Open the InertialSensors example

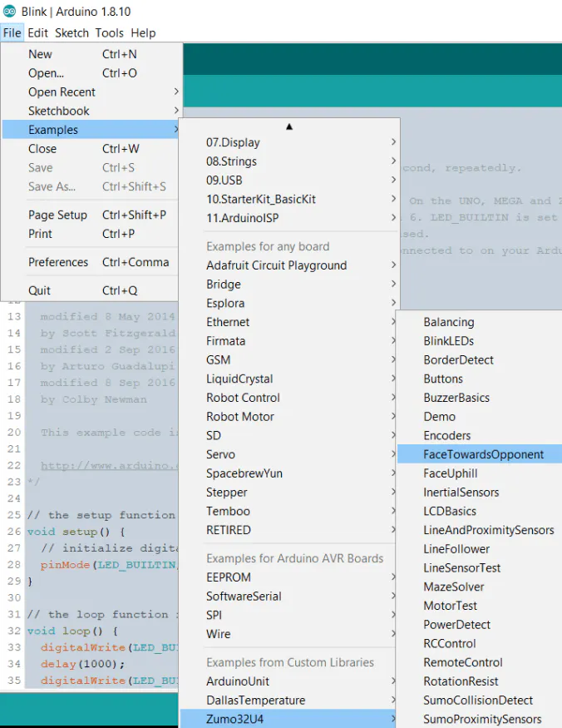pos(480,493)
